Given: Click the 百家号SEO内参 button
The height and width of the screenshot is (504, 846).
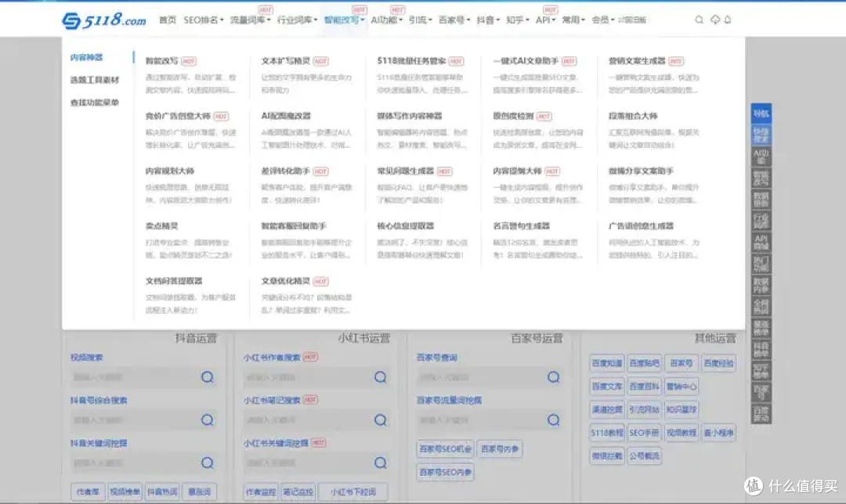Looking at the screenshot, I should coord(445,472).
